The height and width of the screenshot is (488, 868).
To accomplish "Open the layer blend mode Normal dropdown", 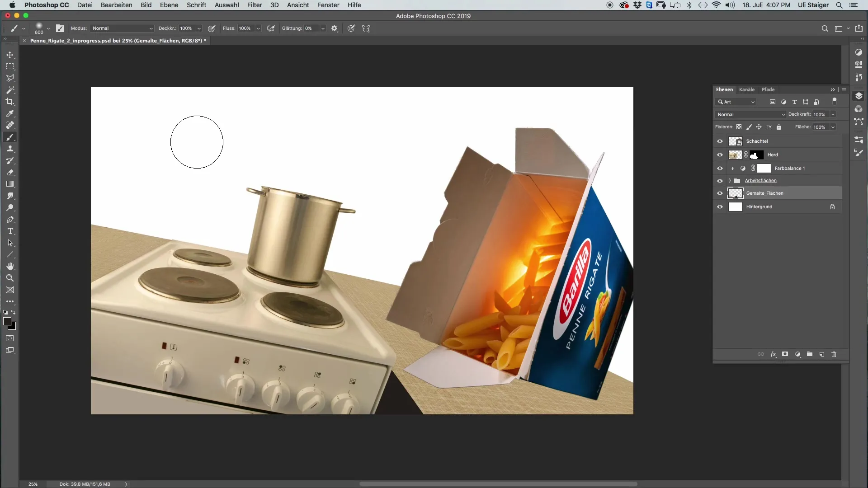I will (x=750, y=114).
